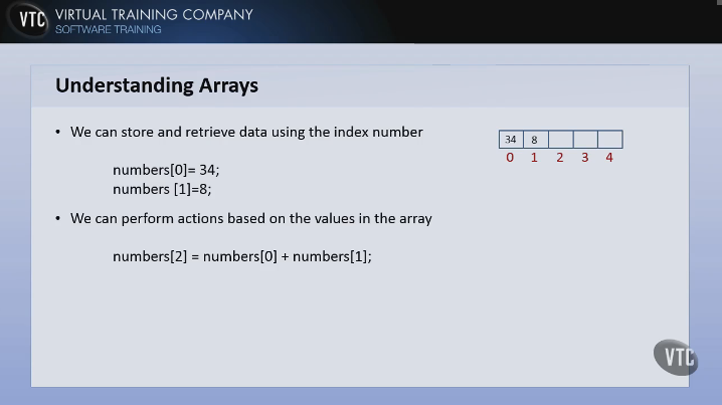Click the "Virtual Training Company" header text
Viewport: 722px width, 405px height.
pos(154,15)
